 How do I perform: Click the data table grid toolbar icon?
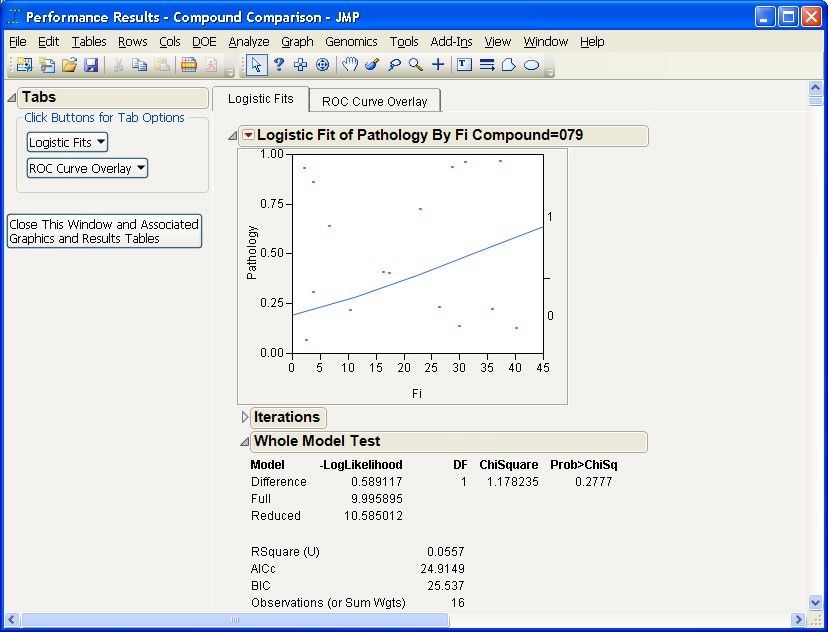pos(189,65)
